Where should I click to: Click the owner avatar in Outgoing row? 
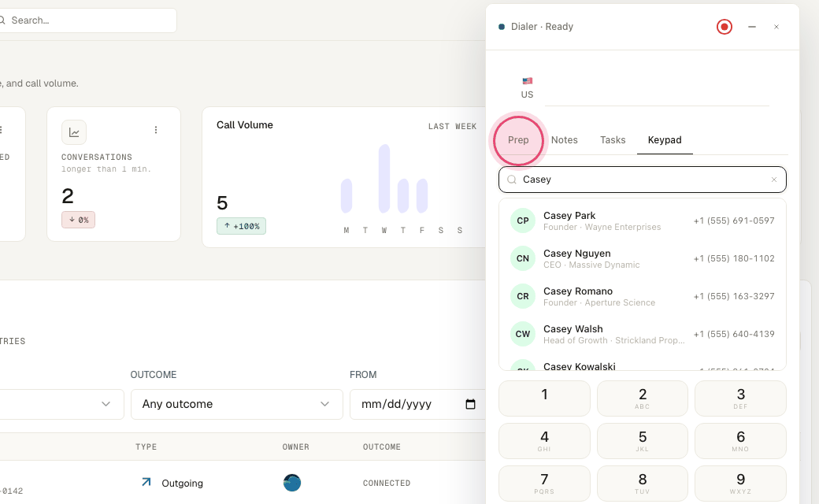[292, 483]
